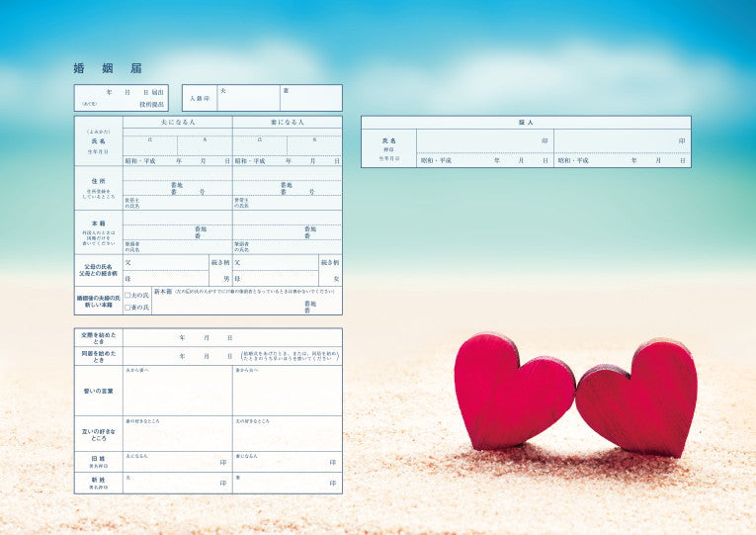Screen dimensions: 756x535
Task: Check the 妻の氏 checkbox
Action: (x=127, y=308)
